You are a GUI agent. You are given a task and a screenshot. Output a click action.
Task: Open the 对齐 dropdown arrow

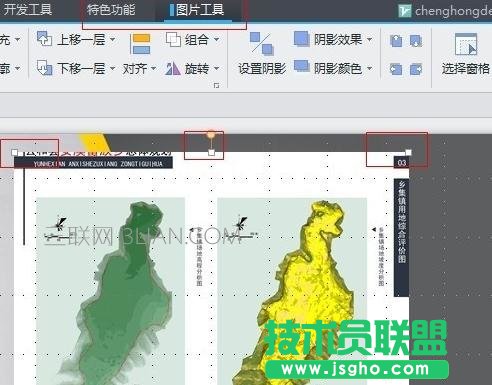pos(154,68)
